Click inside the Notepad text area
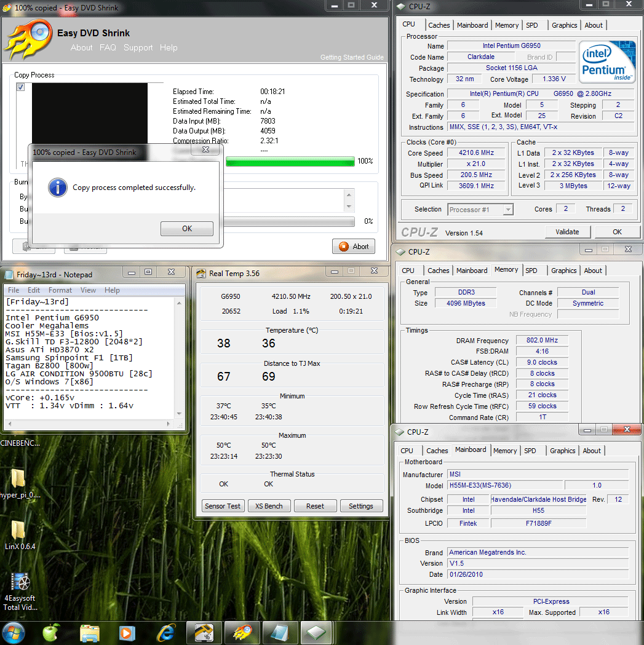This screenshot has height=645, width=644. pos(89,357)
